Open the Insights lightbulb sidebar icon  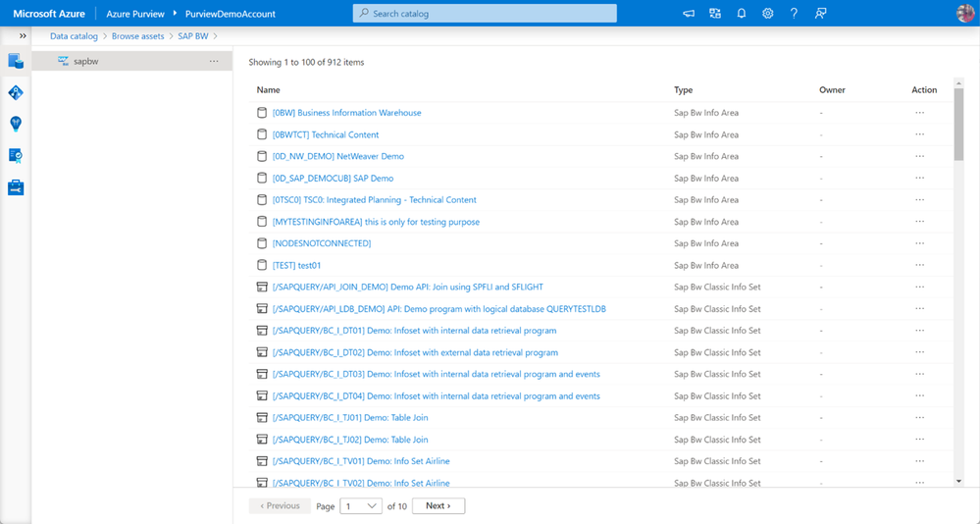point(16,124)
